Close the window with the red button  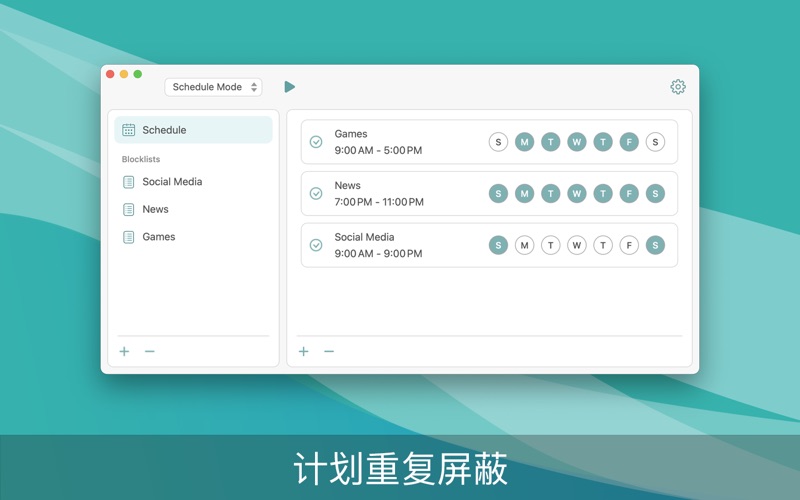(x=110, y=74)
